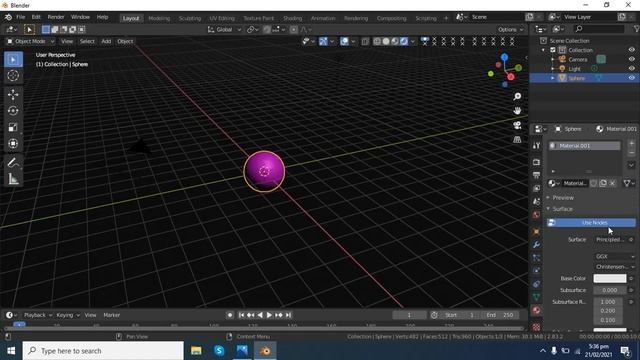Pick the Rotate tool
This screenshot has height=360, width=640.
point(13,111)
